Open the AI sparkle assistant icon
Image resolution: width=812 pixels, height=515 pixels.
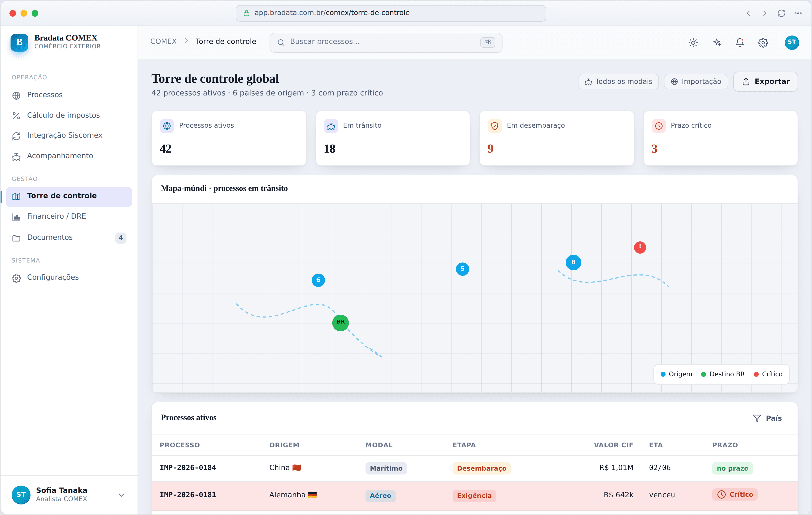pyautogui.click(x=717, y=42)
